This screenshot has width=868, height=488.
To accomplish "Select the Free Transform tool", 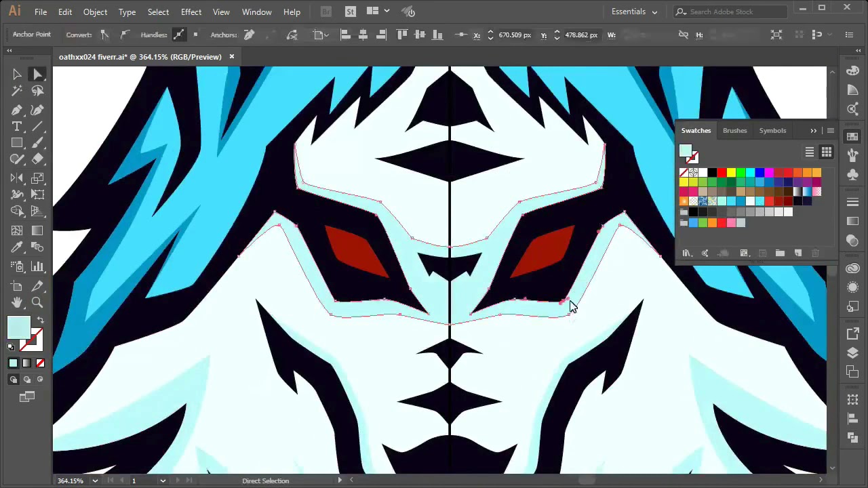I will tap(37, 195).
